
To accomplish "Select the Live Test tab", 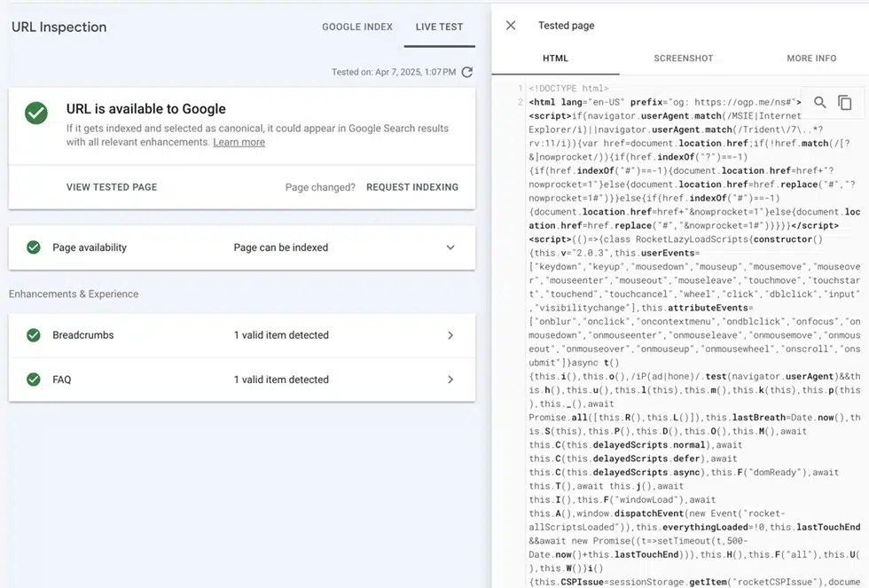I will pyautogui.click(x=439, y=27).
